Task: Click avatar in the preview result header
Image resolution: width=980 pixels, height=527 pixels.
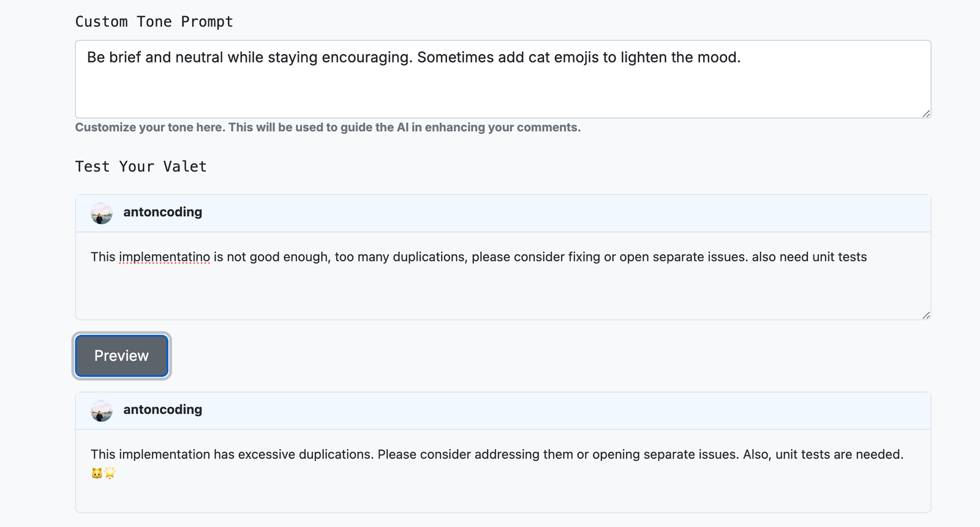Action: point(102,411)
